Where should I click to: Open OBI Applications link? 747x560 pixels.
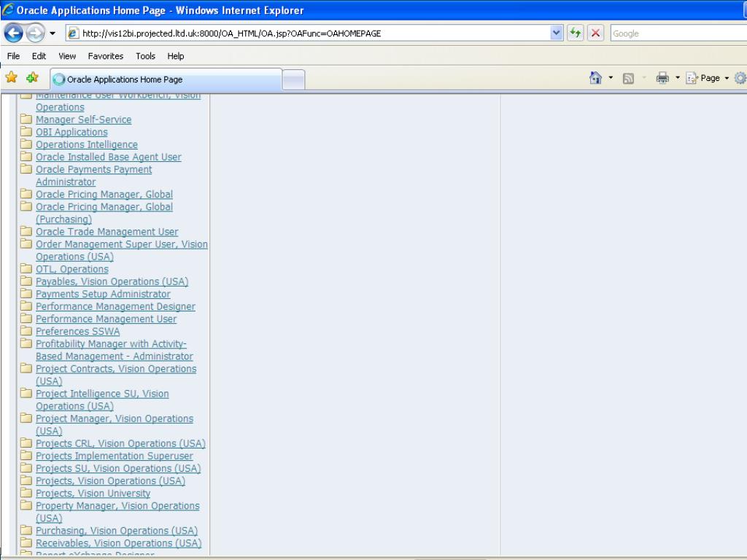tap(71, 132)
